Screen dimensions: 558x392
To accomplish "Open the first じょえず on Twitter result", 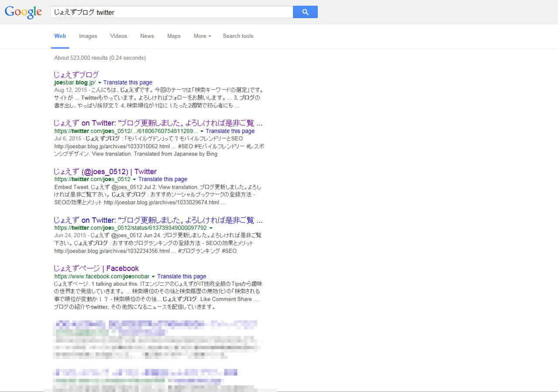I will (158, 123).
